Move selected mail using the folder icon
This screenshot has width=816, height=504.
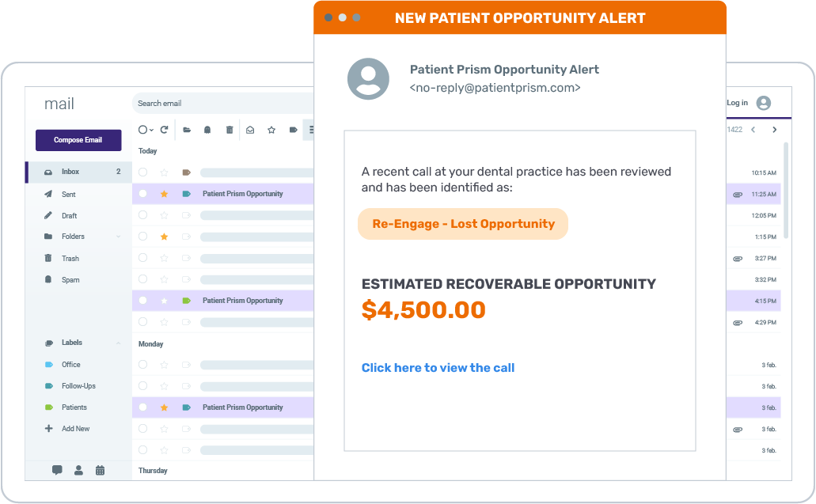click(188, 129)
